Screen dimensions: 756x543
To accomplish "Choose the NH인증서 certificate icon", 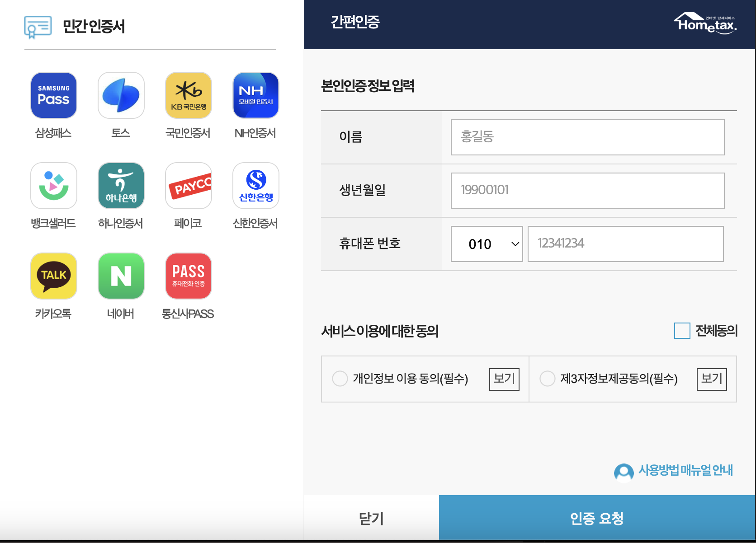I will point(255,95).
